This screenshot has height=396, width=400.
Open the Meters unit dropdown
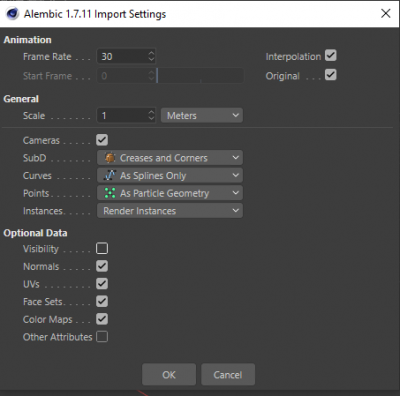pyautogui.click(x=202, y=115)
